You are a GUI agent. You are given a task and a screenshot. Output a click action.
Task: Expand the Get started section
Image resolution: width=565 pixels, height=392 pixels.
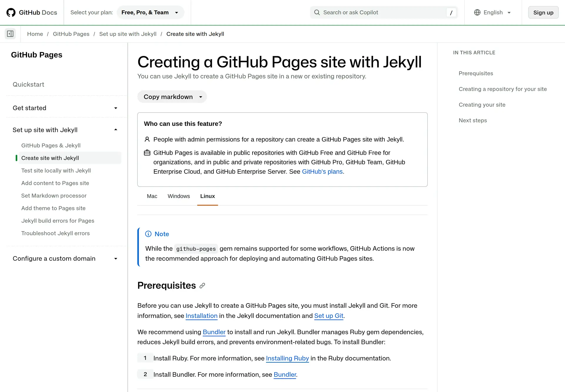65,108
